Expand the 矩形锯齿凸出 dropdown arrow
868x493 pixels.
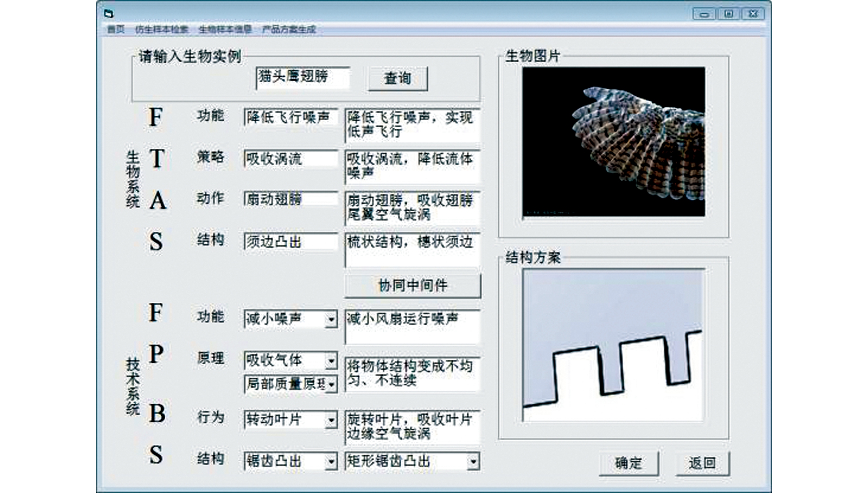(x=473, y=461)
